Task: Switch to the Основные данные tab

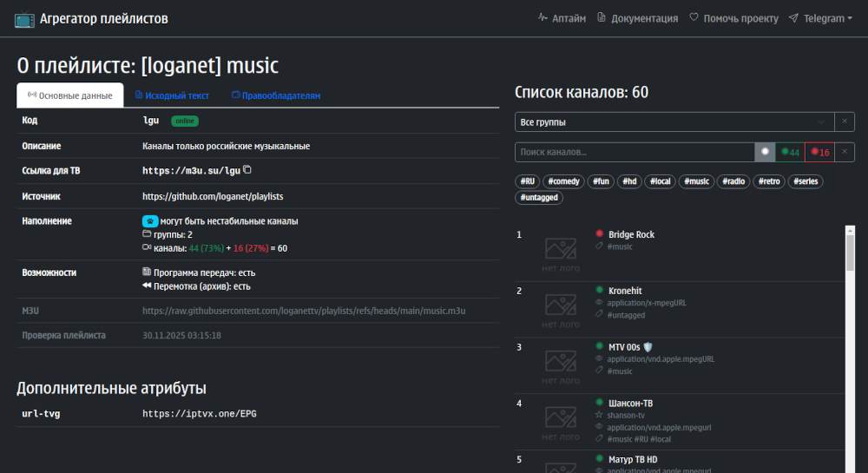Action: coord(70,95)
